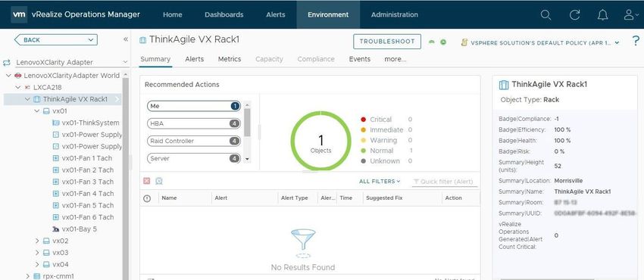The height and width of the screenshot is (280, 644).
Task: Select vx01-ThinkSystem tree node
Action: tap(86, 123)
